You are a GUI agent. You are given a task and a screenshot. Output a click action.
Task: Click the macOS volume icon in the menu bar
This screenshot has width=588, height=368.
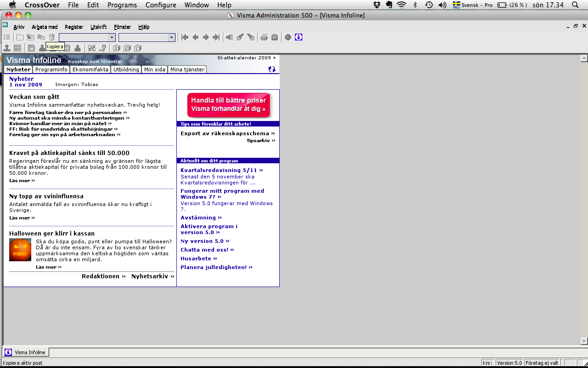[x=441, y=5]
